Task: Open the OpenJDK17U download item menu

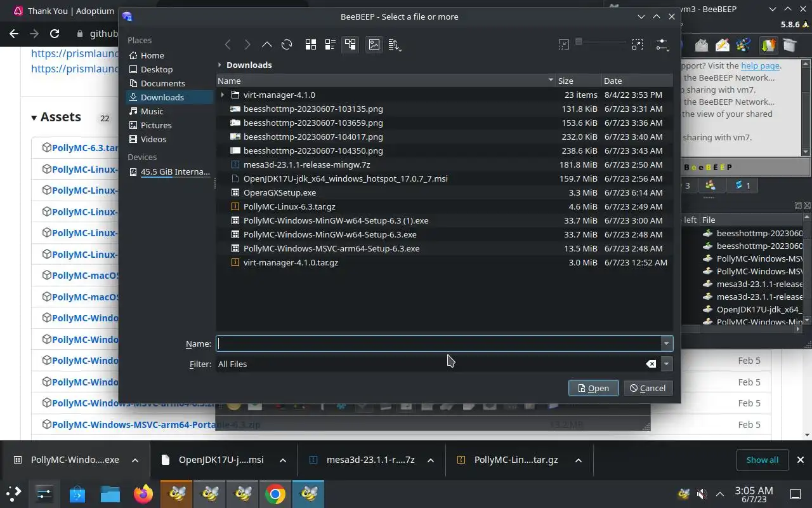Action: click(283, 460)
